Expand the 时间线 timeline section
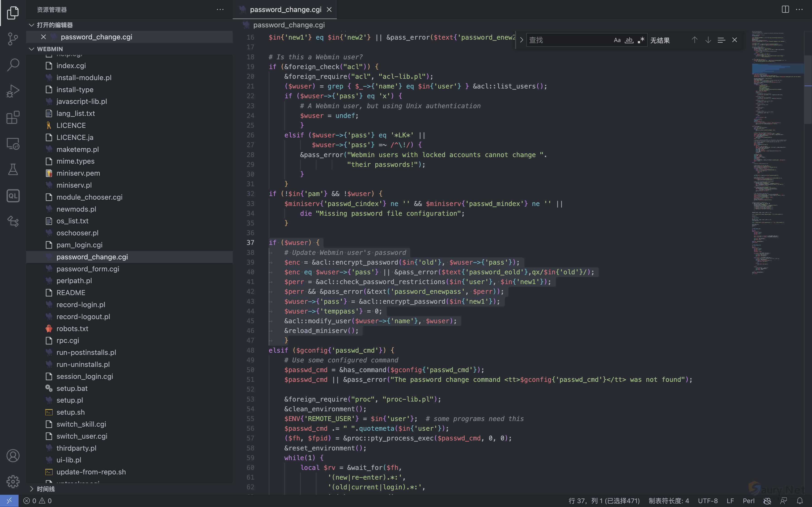This screenshot has width=812, height=507. coord(31,489)
